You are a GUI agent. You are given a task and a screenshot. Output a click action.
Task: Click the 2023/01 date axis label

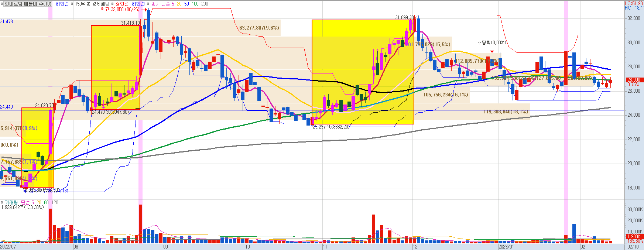[x=506, y=247]
